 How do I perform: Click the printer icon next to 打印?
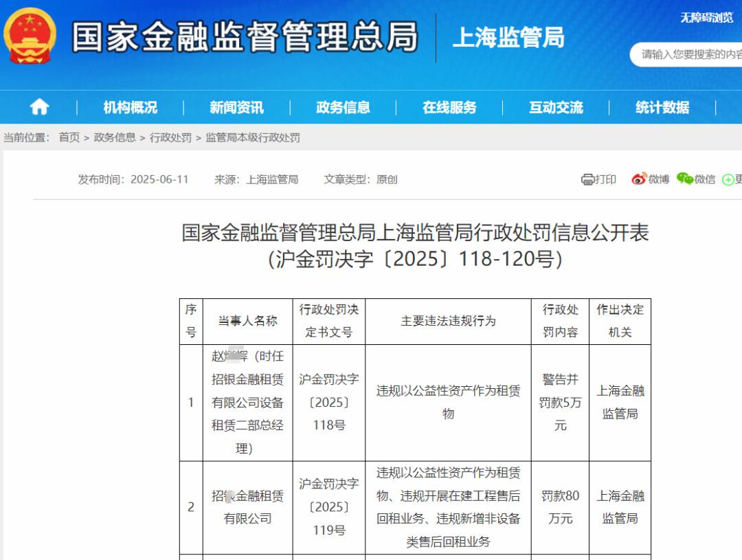[587, 179]
